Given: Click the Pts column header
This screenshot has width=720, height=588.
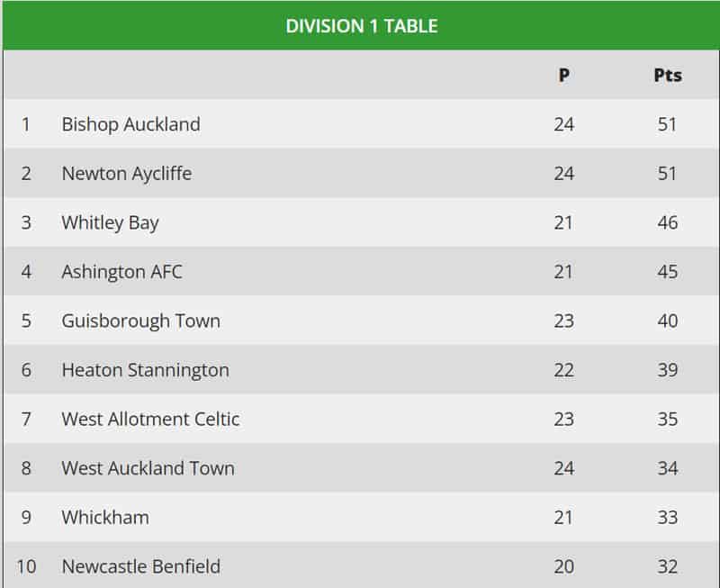Looking at the screenshot, I should (x=668, y=75).
